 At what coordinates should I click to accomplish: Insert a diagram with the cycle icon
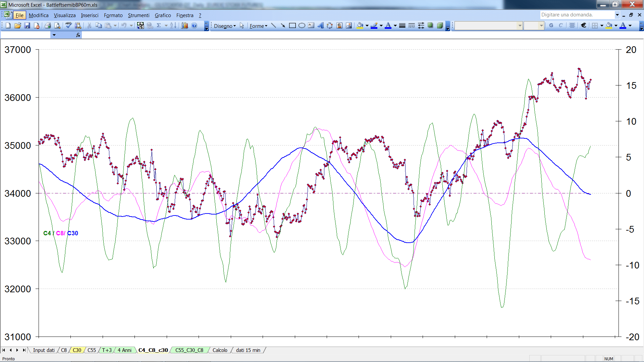point(330,25)
